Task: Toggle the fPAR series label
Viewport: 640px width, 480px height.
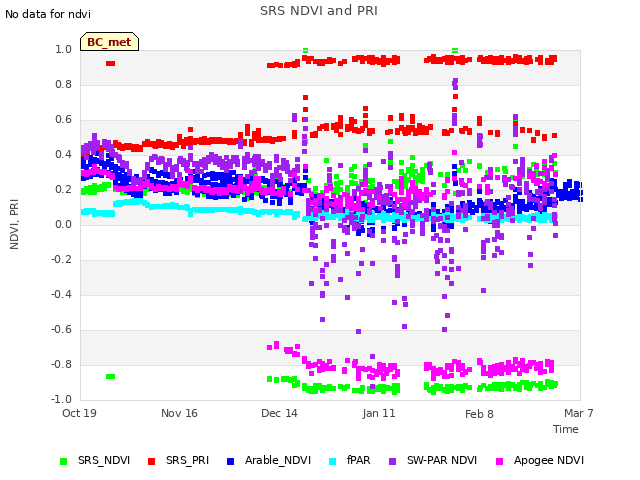Action: point(358,460)
